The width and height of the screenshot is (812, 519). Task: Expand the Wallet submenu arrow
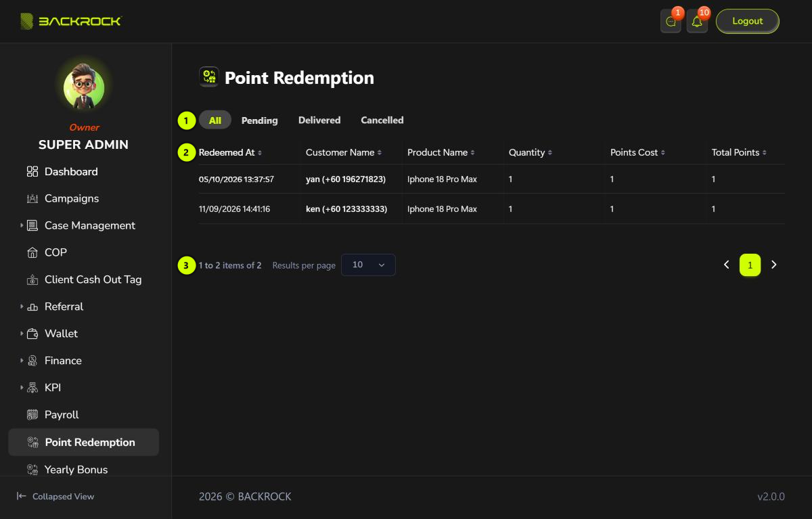(x=22, y=334)
